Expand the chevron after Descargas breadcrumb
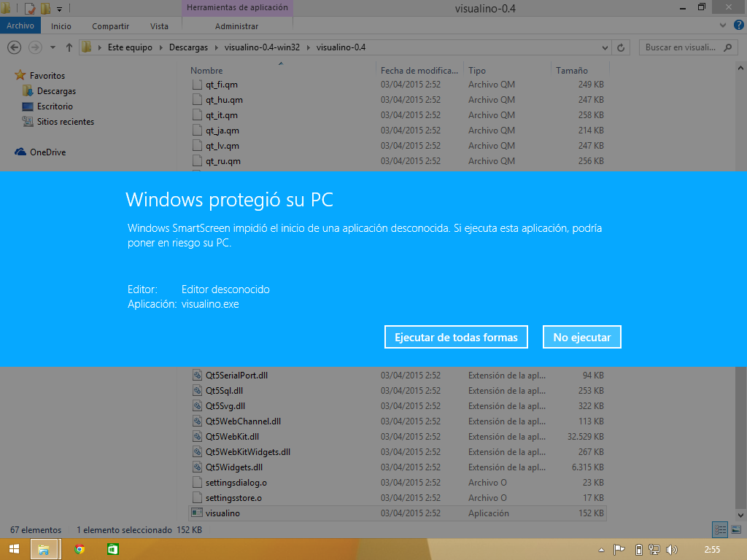 tap(216, 47)
